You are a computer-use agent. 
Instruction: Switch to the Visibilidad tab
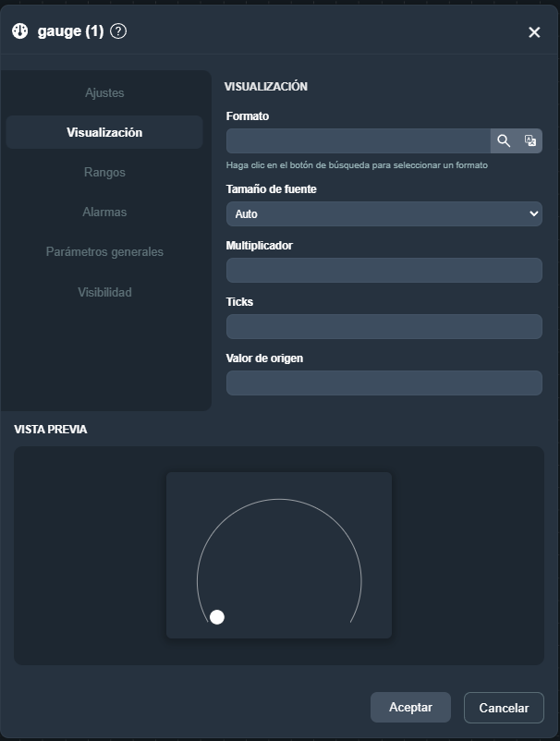coord(104,292)
